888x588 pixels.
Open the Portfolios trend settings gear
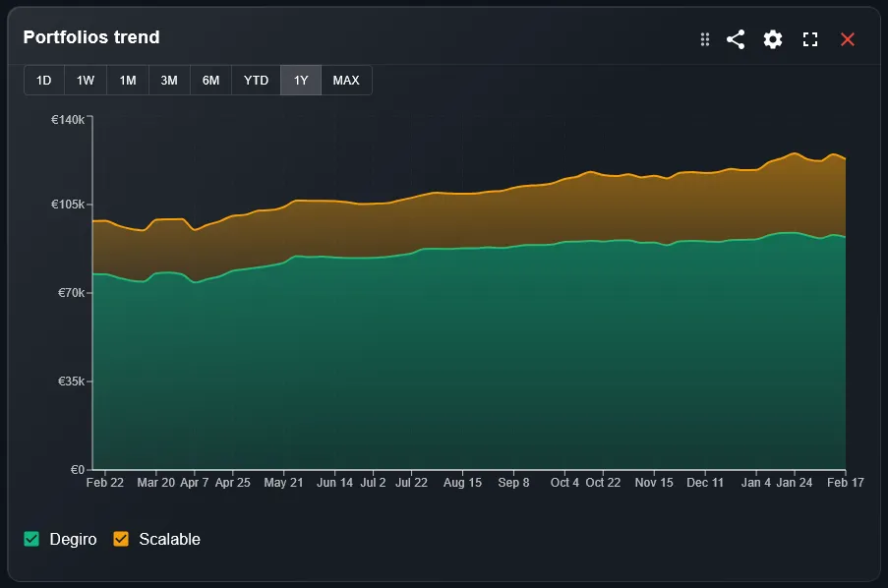pyautogui.click(x=772, y=39)
